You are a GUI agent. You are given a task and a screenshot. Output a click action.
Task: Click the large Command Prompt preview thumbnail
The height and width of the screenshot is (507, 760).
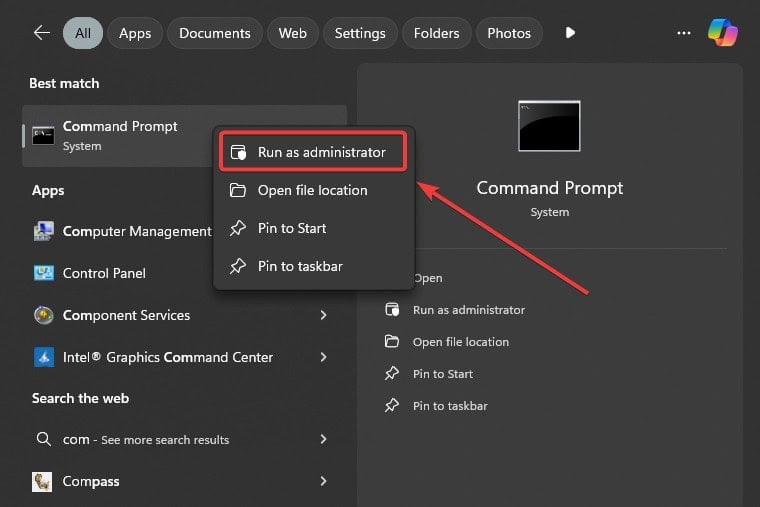tap(549, 126)
